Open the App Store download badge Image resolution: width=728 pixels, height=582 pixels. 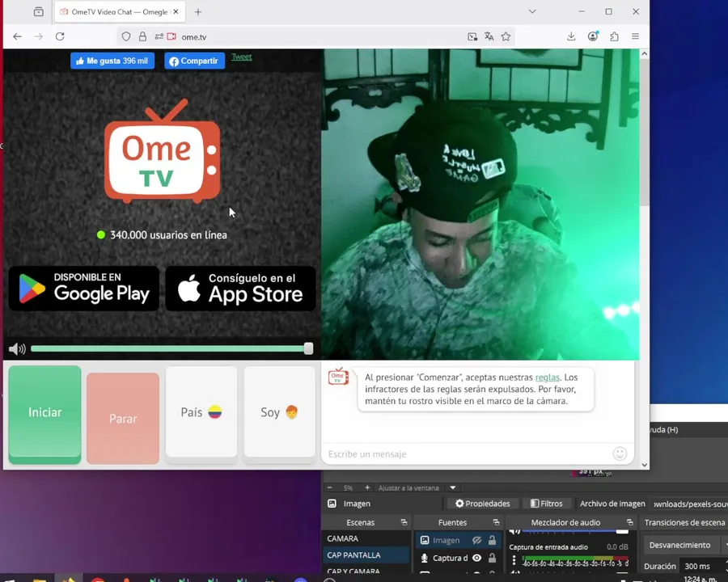pos(240,289)
